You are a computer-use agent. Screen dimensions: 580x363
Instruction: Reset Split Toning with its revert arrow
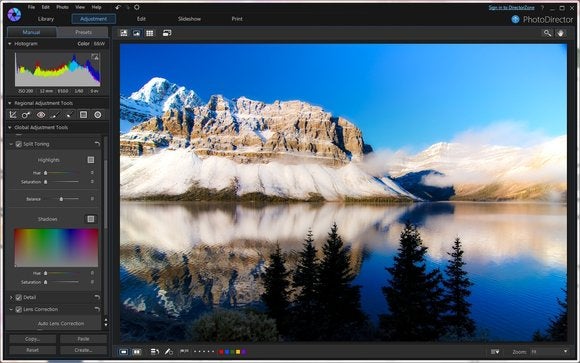coord(97,144)
